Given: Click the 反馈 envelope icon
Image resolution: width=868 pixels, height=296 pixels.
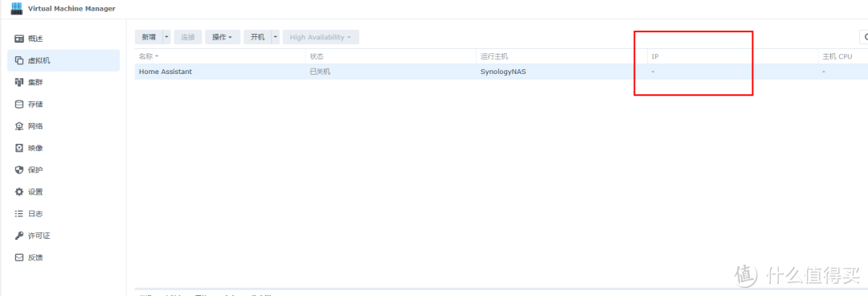Looking at the screenshot, I should [x=18, y=257].
